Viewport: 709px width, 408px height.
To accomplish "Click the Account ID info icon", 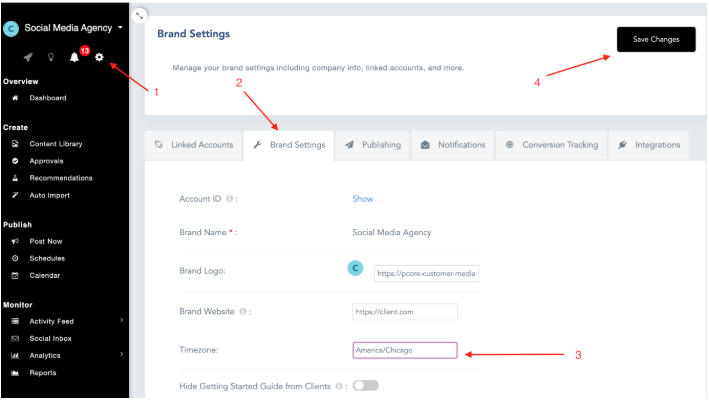I will pos(230,199).
